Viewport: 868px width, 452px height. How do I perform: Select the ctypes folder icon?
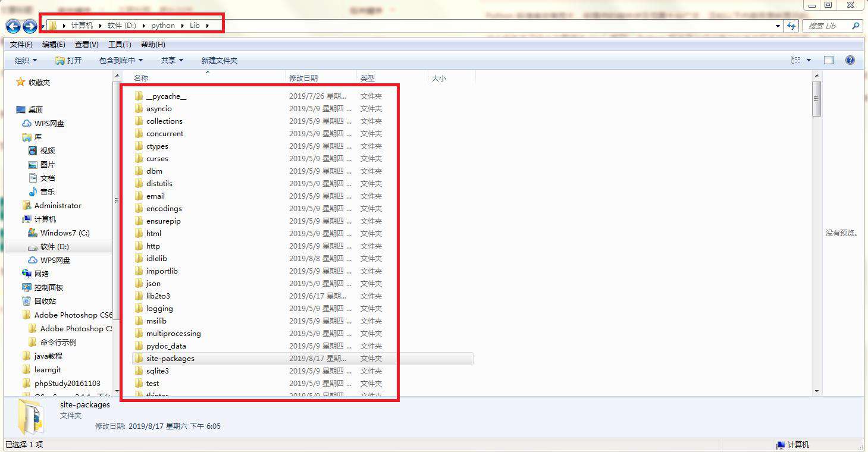(x=139, y=146)
